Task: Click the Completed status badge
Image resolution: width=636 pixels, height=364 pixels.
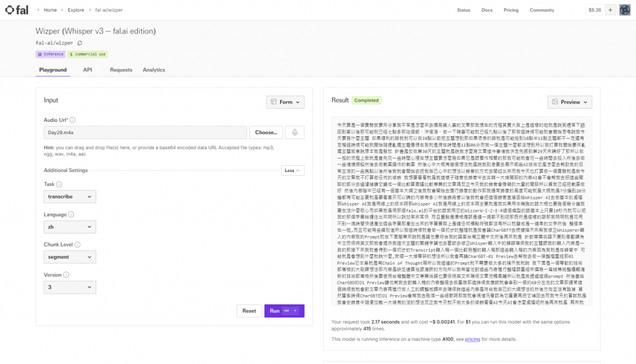Action: [x=366, y=100]
